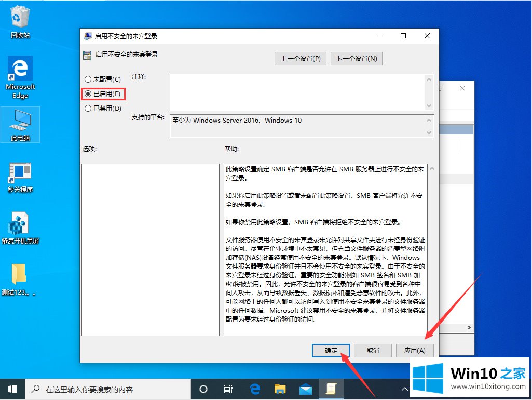Open the Recycle Bin desktop icon

[x=20, y=21]
